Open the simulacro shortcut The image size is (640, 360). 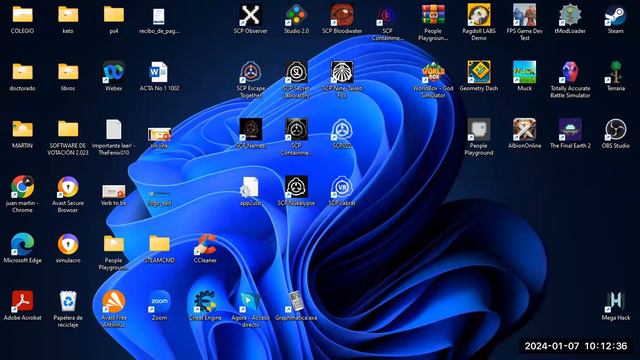68,244
